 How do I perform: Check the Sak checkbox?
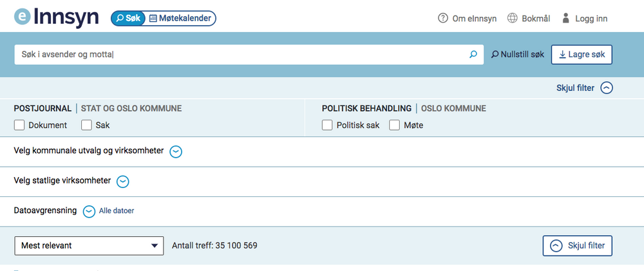pyautogui.click(x=86, y=126)
